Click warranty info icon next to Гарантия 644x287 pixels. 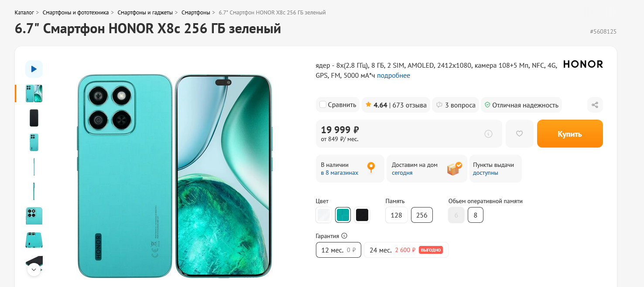click(344, 236)
